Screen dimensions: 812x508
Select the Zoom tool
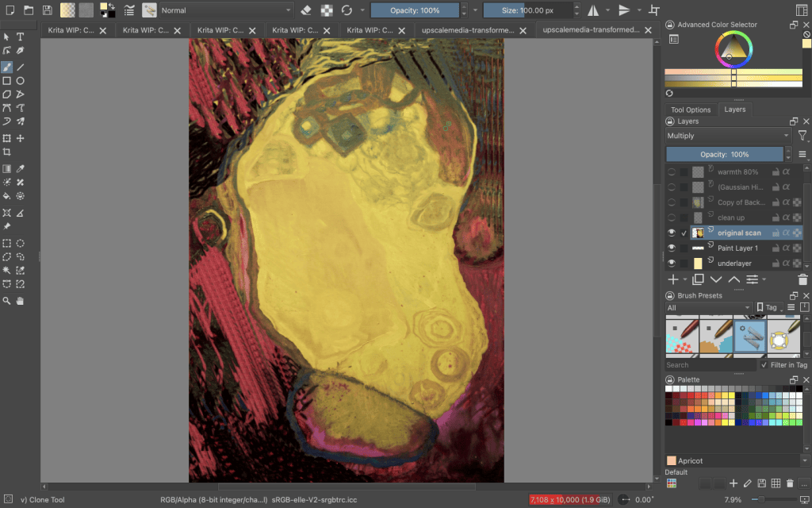point(6,301)
